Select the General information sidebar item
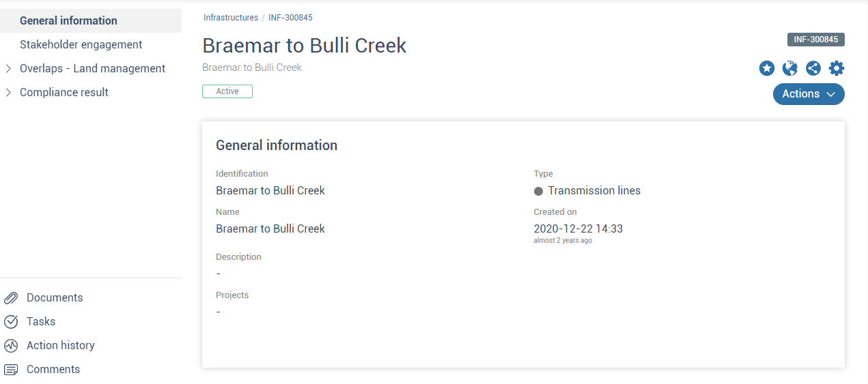This screenshot has width=868, height=384. pyautogui.click(x=68, y=21)
